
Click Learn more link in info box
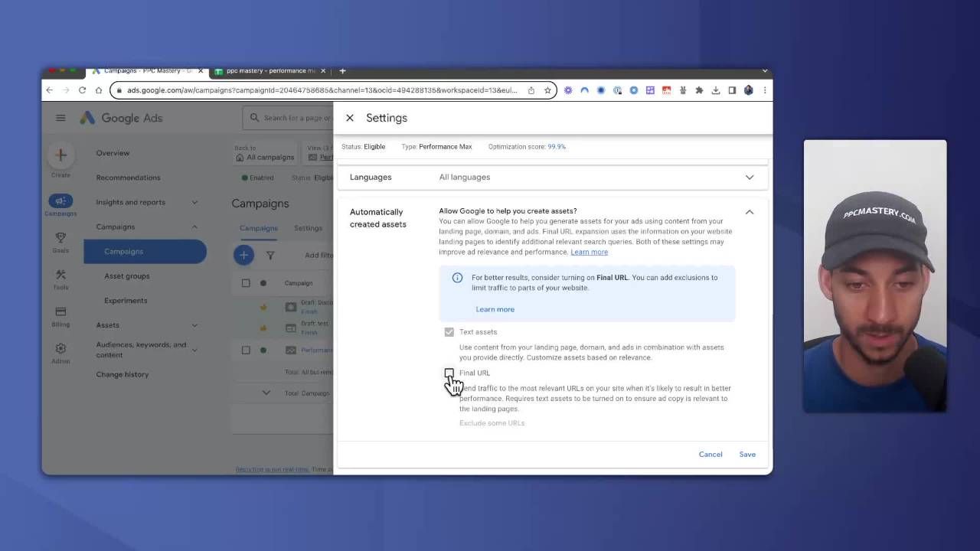point(495,309)
